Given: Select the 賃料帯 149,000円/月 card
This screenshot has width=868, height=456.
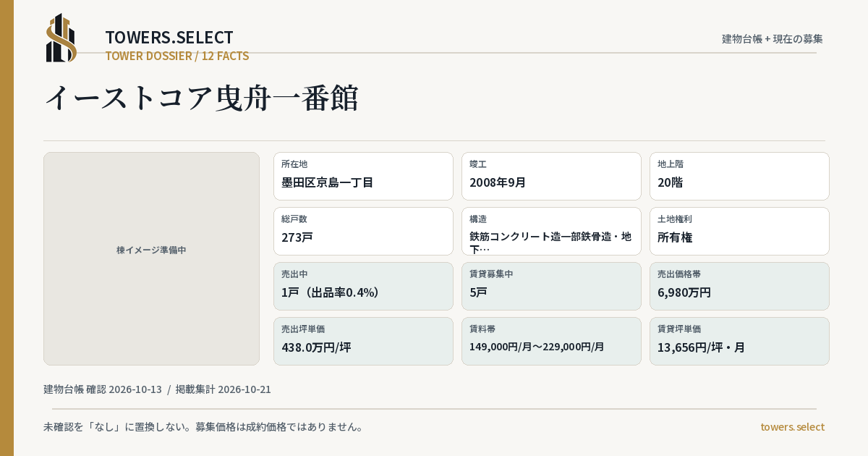Looking at the screenshot, I should coord(551,341).
